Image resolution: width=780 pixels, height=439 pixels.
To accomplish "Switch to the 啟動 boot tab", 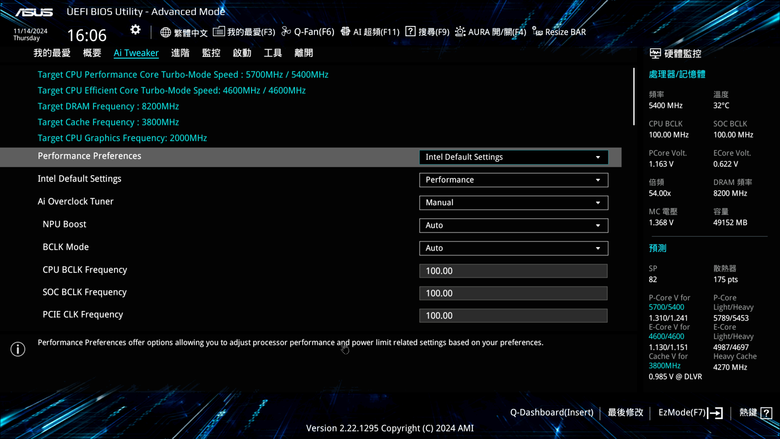I will coord(242,53).
